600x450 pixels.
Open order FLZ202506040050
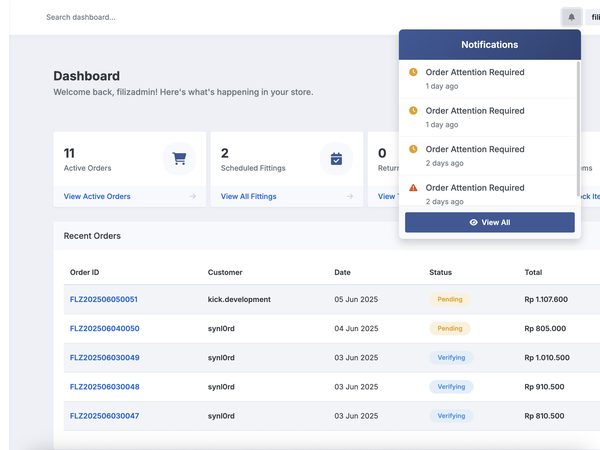click(x=104, y=328)
